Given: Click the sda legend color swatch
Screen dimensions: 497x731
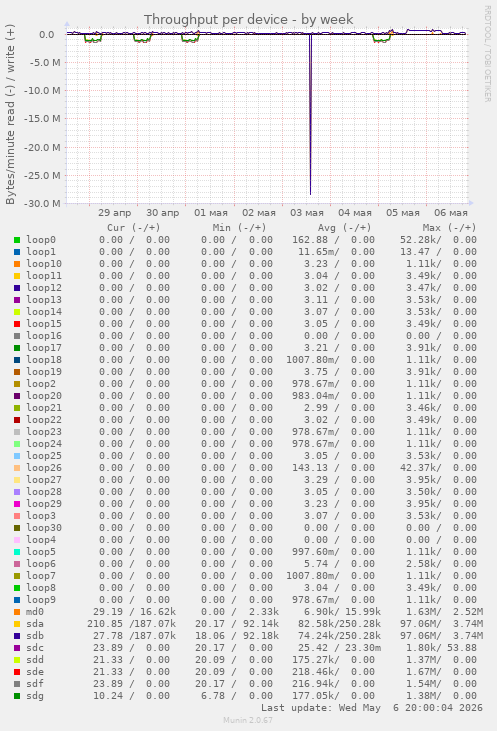Looking at the screenshot, I should [17, 624].
